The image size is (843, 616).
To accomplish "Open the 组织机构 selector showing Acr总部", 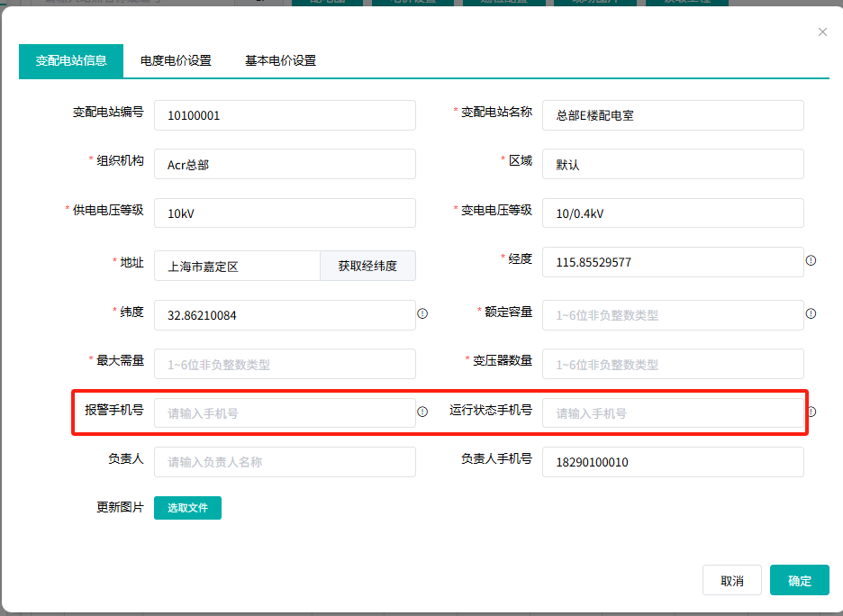I will pyautogui.click(x=285, y=165).
